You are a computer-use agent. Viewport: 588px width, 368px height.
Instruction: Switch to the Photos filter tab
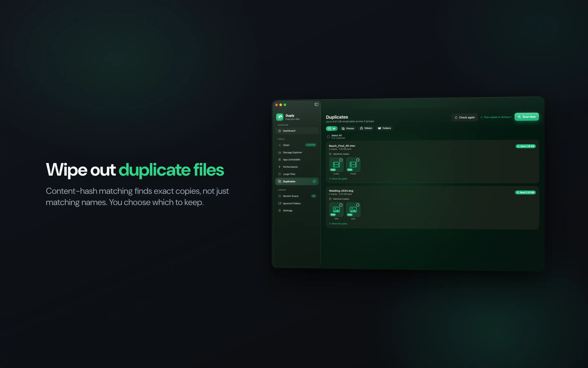click(348, 128)
